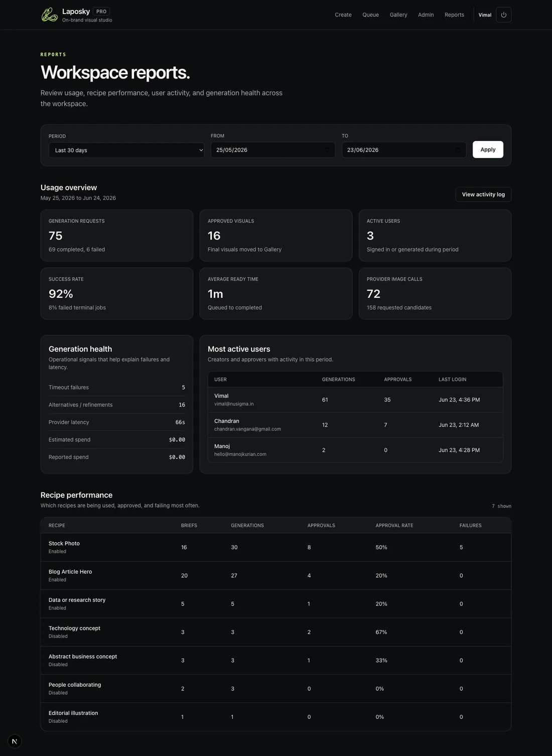Click the Estimated spend row label
Screen dimensions: 552x756
(69, 440)
